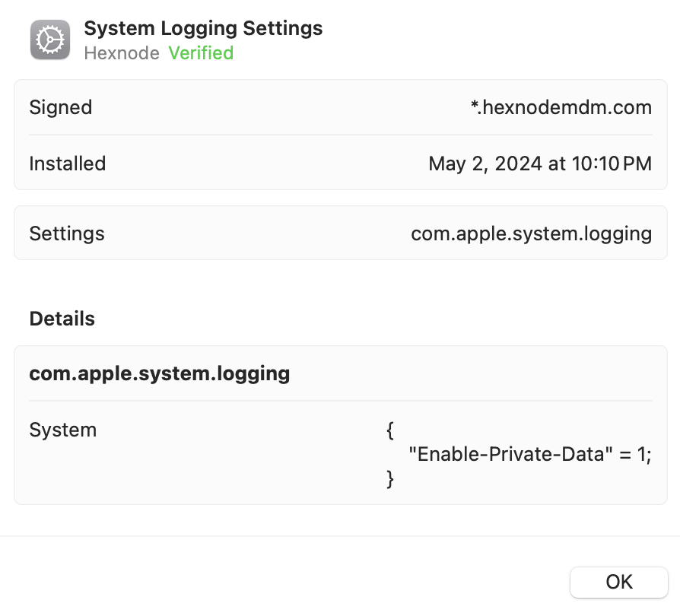Click the Signed and Installed info group
This screenshot has height=616, width=680.
[x=341, y=135]
